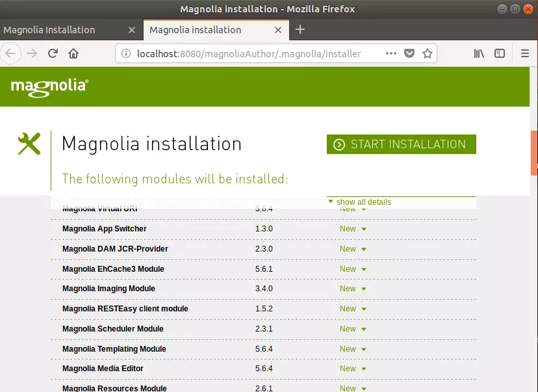The height and width of the screenshot is (392, 538).
Task: Click the 'Magnolia installation' page heading
Action: [151, 144]
